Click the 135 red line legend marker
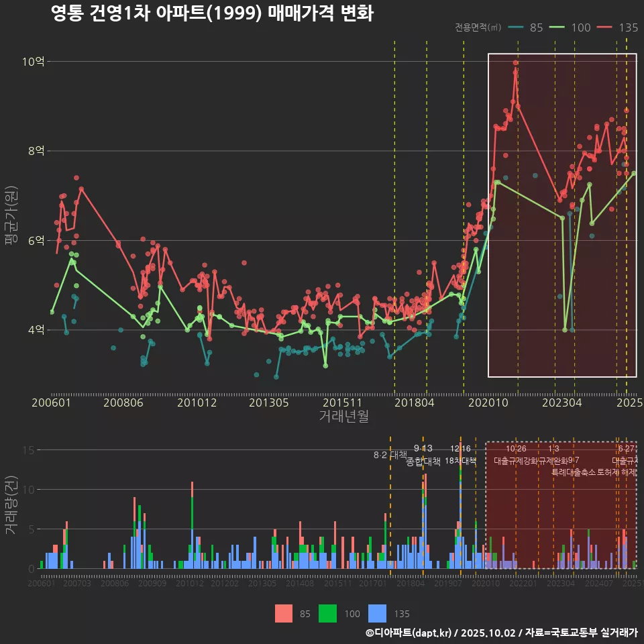This screenshot has width=644, height=644. tap(606, 28)
